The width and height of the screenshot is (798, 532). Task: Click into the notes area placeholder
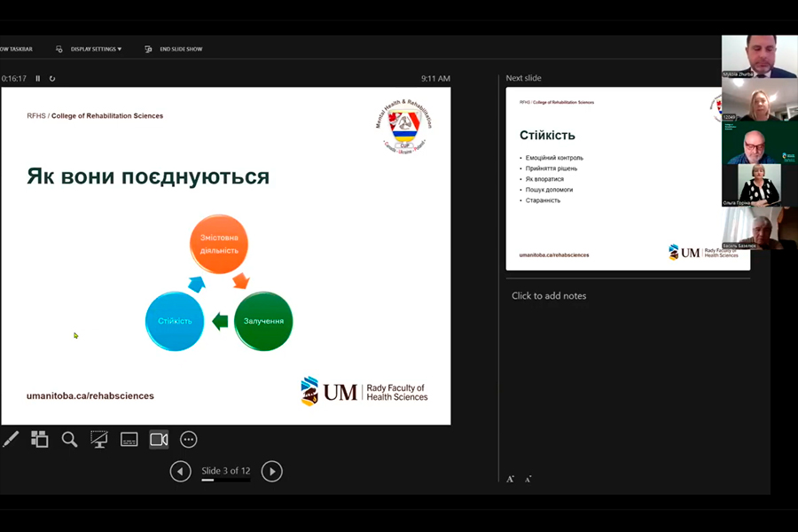click(x=549, y=296)
